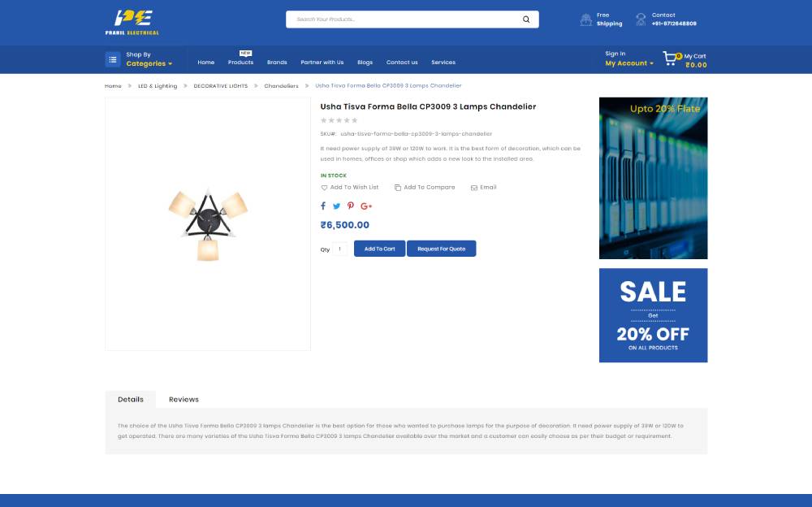
Task: Open the Blogs menu item
Action: point(365,63)
